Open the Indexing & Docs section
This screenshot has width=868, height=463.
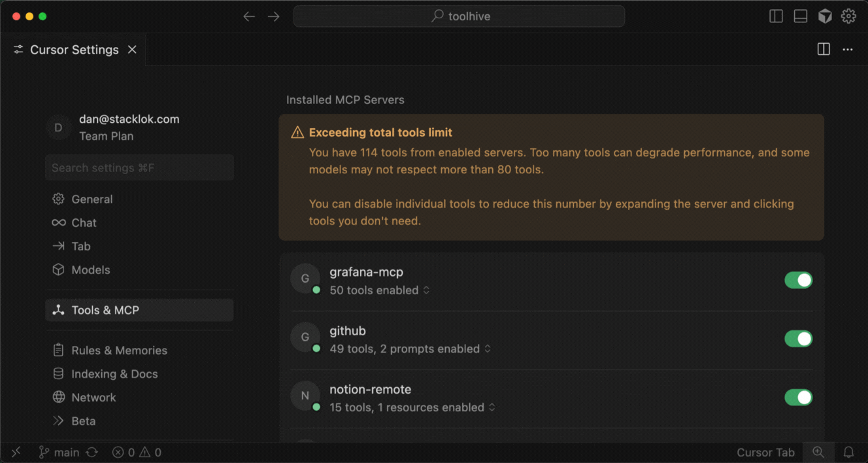[x=114, y=373]
